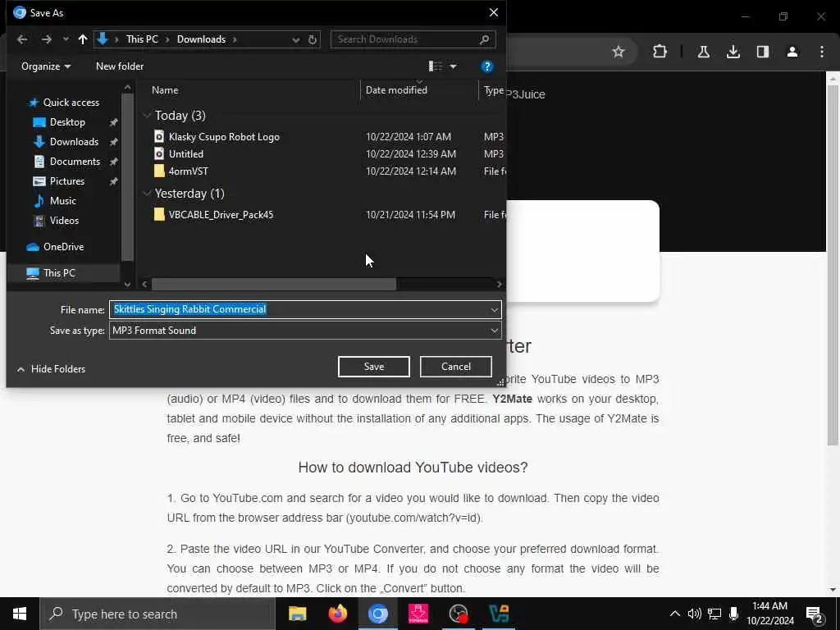Open the Organize menu
Screen dimensions: 840x630
click(x=46, y=66)
